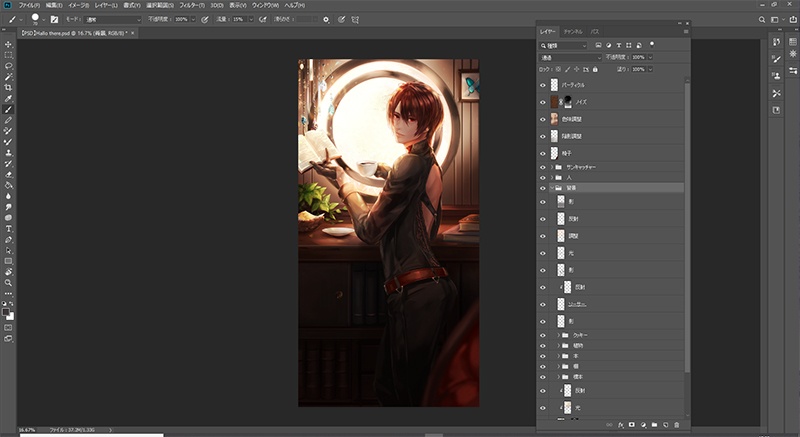Toggle layer filtering on/off switch

652,45
